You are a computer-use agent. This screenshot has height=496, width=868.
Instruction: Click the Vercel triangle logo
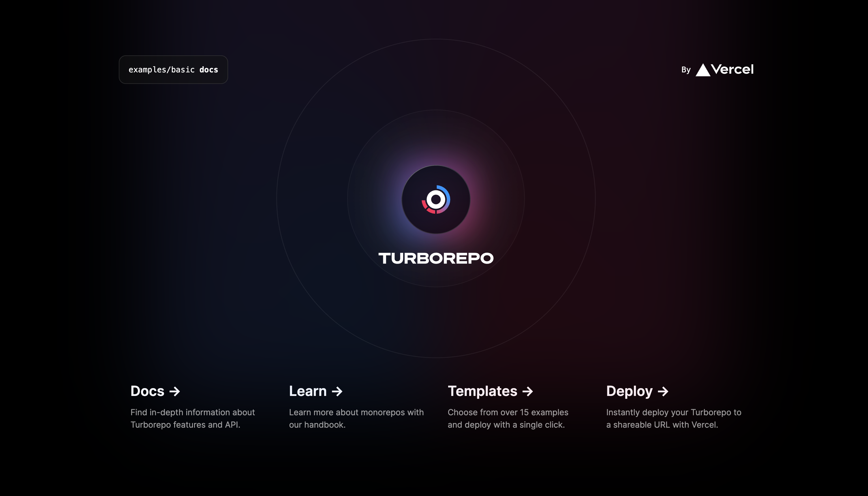point(703,70)
